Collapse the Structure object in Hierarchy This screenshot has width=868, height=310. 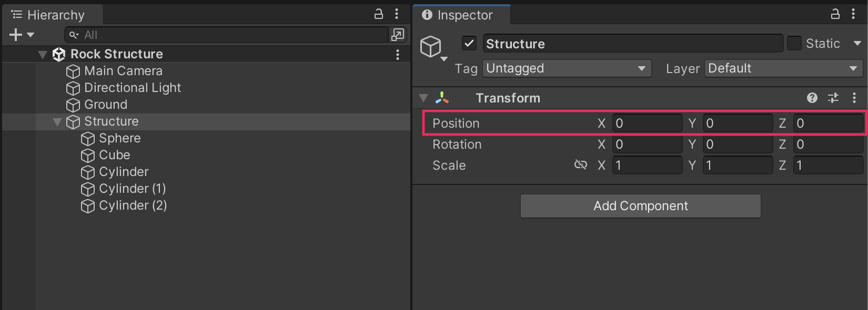pos(57,122)
